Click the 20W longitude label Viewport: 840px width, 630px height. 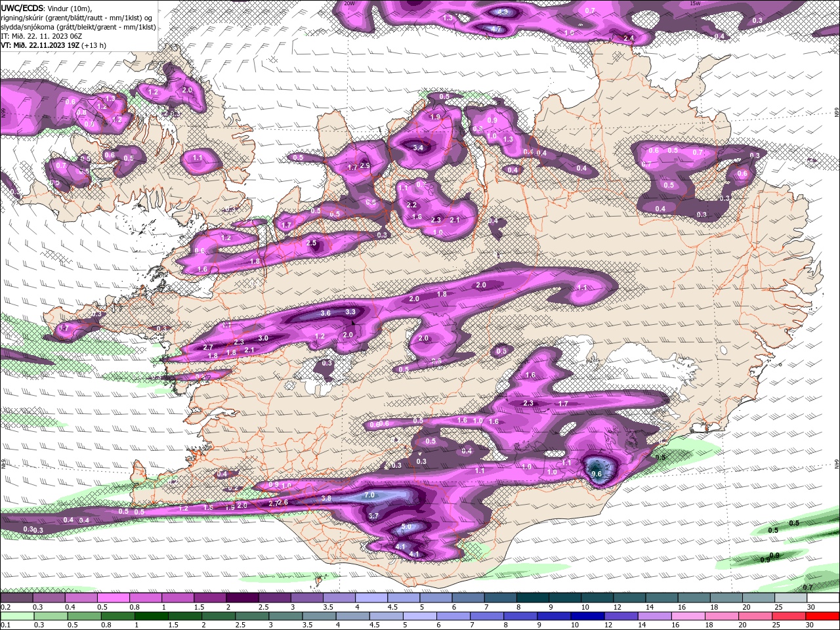[349, 3]
